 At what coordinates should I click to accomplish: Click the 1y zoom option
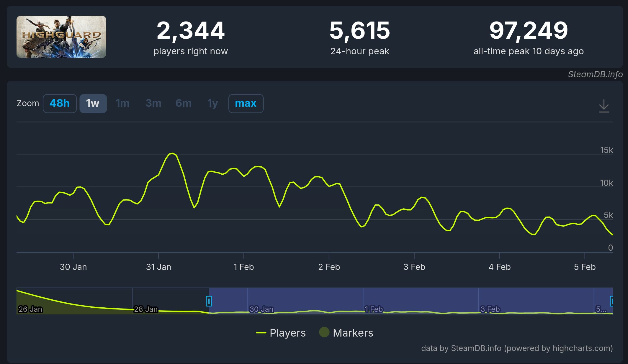(212, 104)
